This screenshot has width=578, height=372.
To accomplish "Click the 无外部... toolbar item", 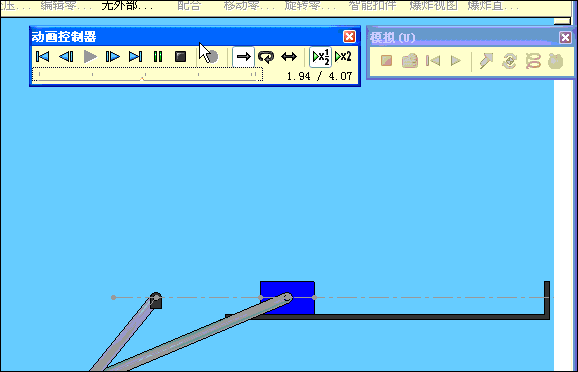I will (127, 6).
